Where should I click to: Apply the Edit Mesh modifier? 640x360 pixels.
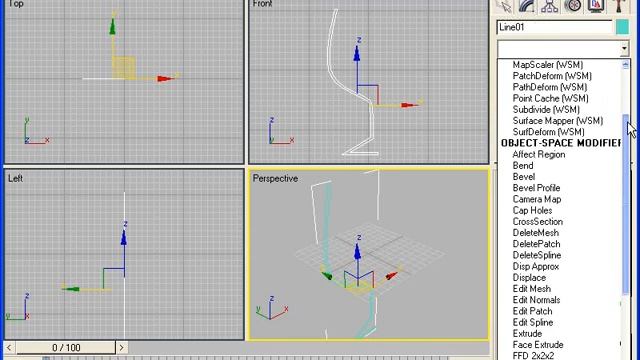tap(531, 289)
